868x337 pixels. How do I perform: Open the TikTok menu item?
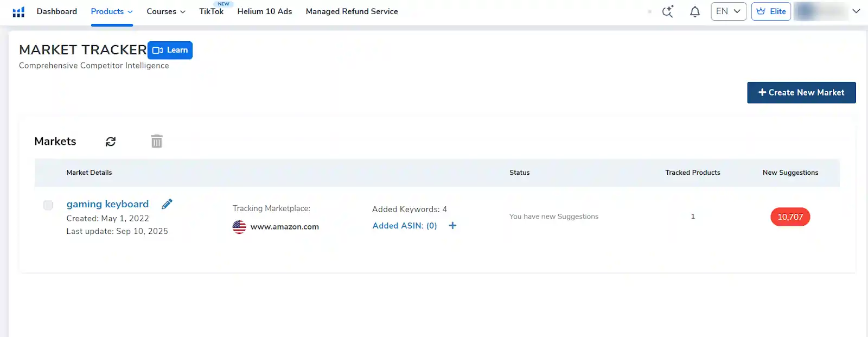coord(211,11)
